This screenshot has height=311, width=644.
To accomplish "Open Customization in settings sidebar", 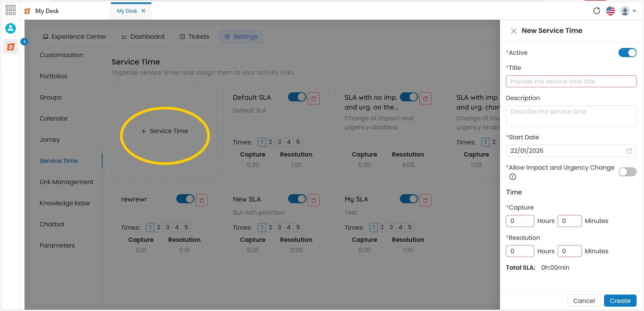I will point(61,55).
